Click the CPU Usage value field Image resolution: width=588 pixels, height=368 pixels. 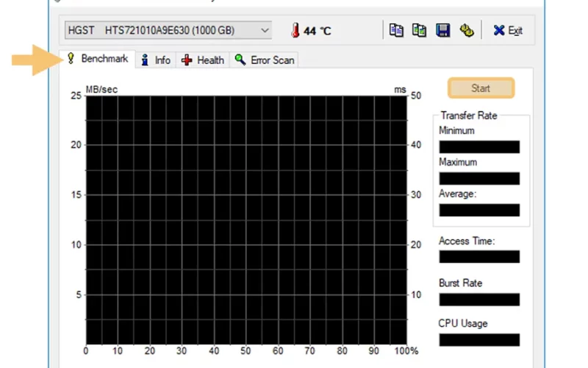(479, 340)
